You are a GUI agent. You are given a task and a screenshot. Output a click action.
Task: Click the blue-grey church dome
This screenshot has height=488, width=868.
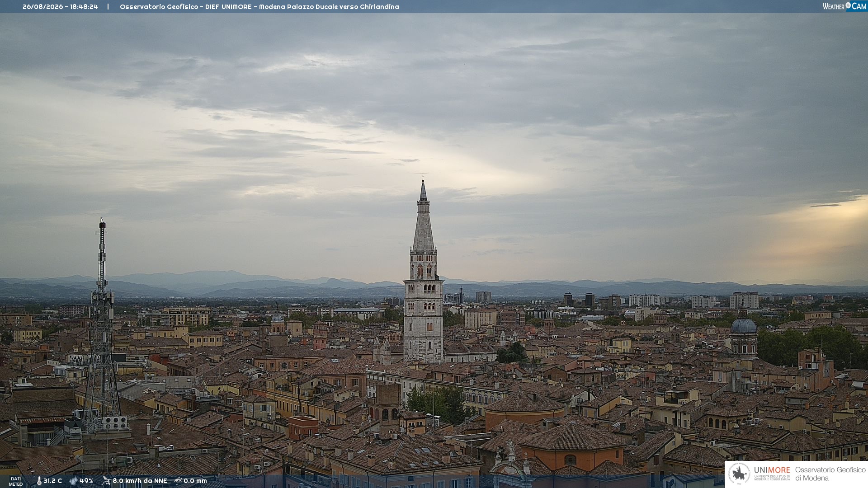coord(743,324)
